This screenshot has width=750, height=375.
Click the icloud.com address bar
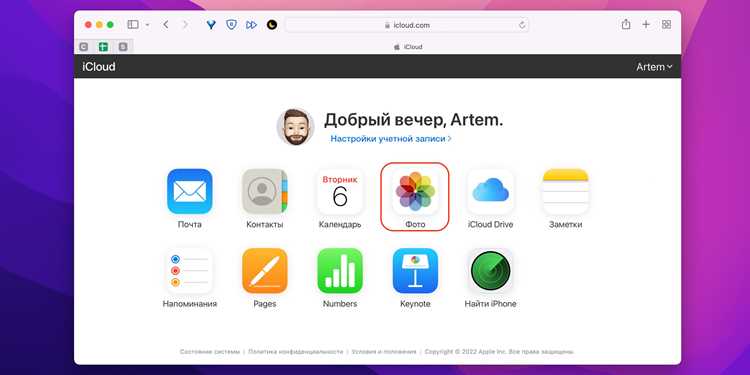(x=407, y=25)
